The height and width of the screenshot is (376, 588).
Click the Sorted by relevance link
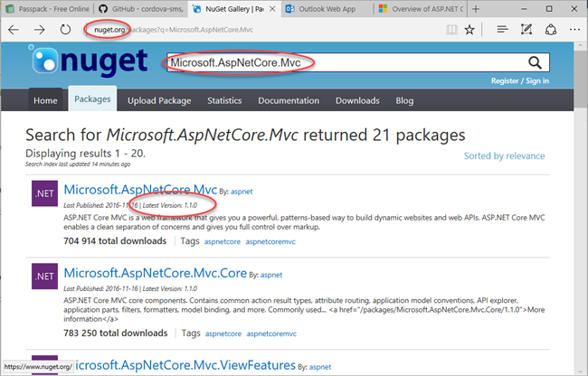click(505, 155)
